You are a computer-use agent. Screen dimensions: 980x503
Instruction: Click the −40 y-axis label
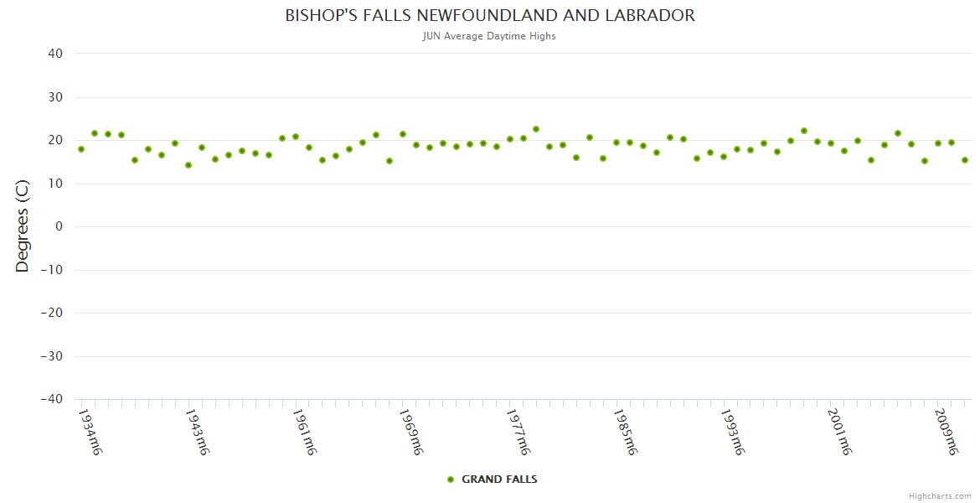pyautogui.click(x=51, y=399)
